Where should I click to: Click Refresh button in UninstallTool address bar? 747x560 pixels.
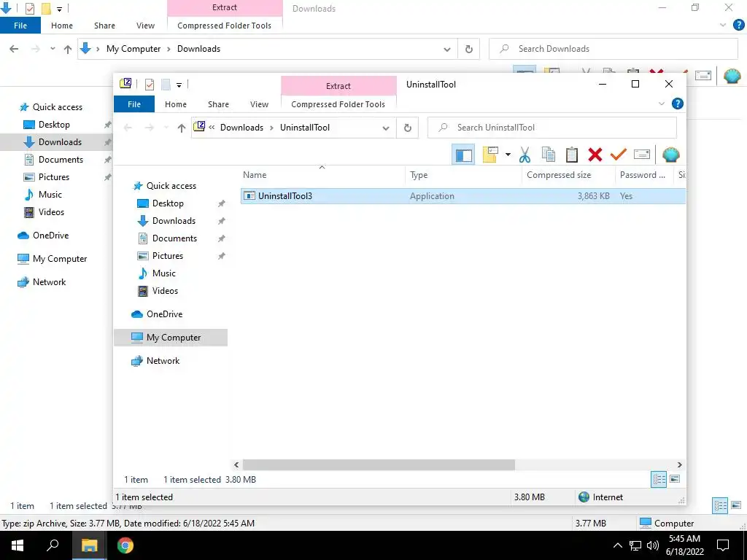(x=407, y=128)
